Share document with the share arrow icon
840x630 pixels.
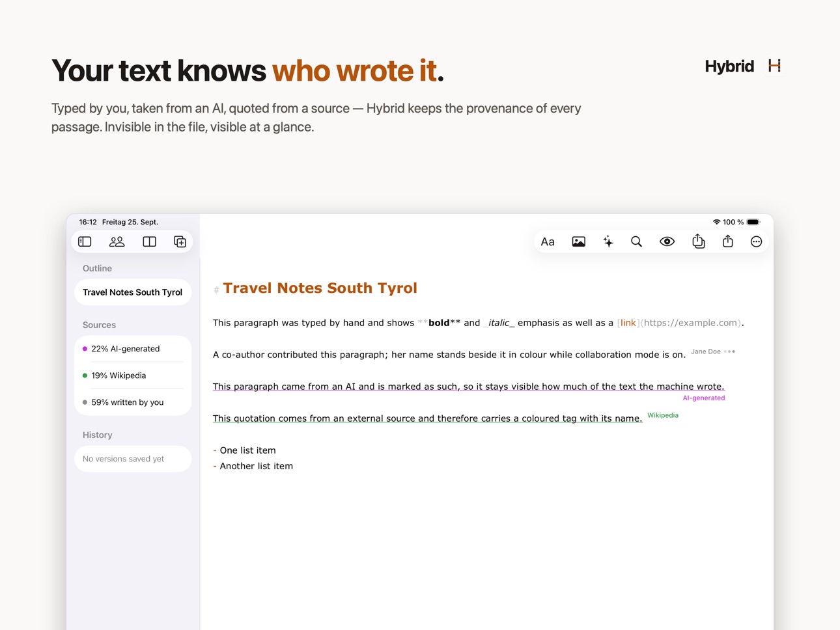click(x=728, y=241)
